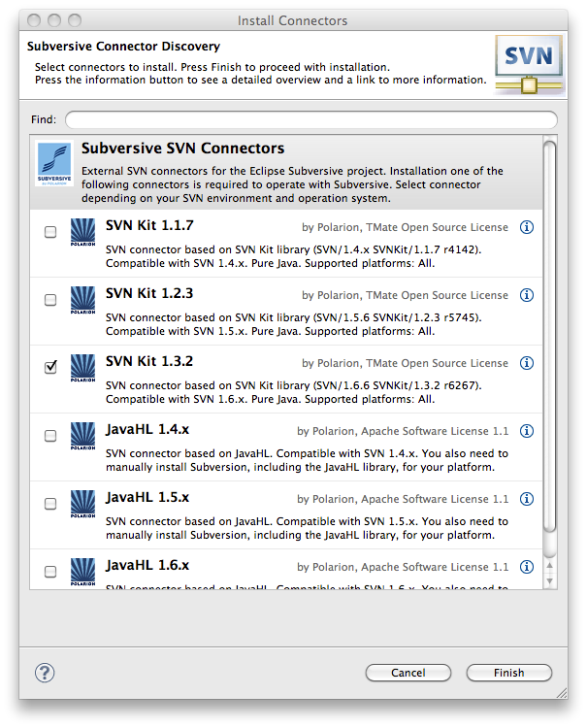Select the JavaHL 1.6.x title

(147, 565)
